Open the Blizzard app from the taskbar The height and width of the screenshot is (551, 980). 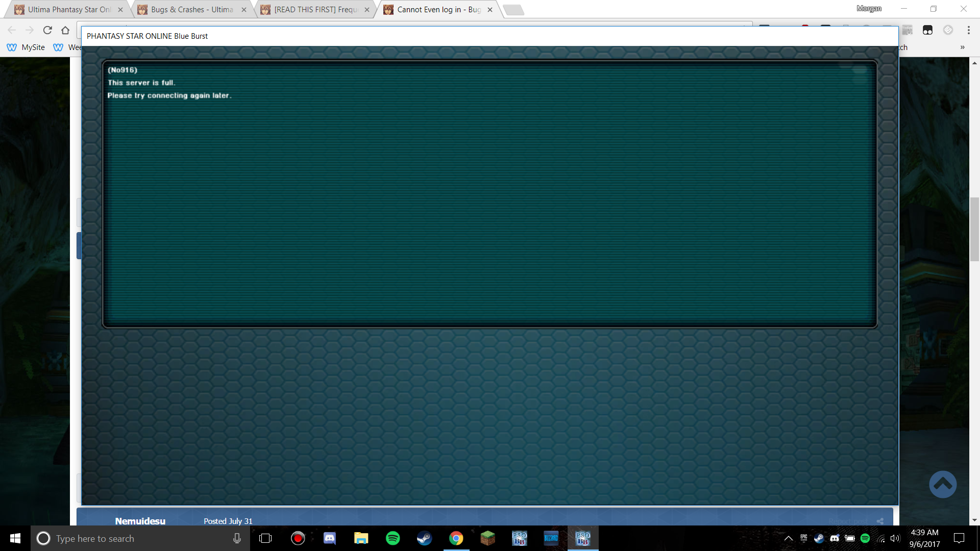tap(551, 538)
